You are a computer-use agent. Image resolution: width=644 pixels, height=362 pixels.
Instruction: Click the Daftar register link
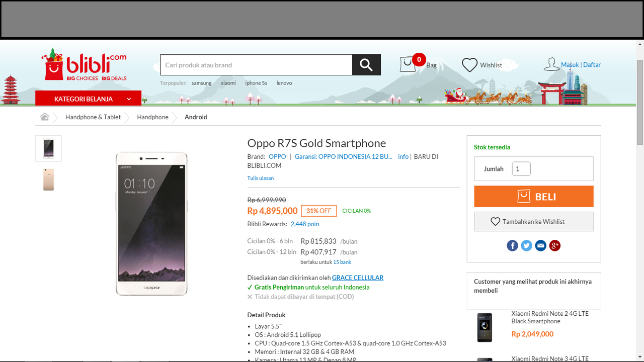coord(592,65)
